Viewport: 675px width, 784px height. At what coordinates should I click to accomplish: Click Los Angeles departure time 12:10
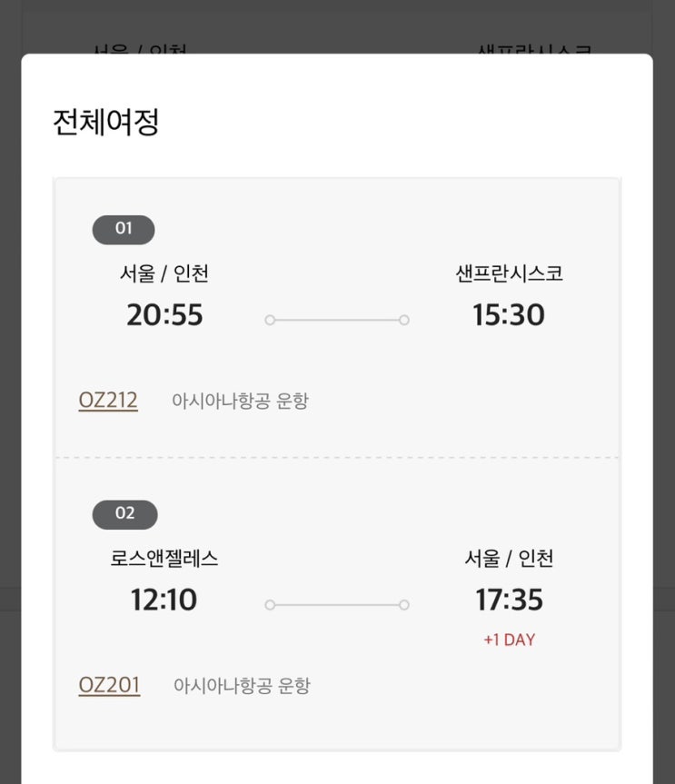click(164, 600)
